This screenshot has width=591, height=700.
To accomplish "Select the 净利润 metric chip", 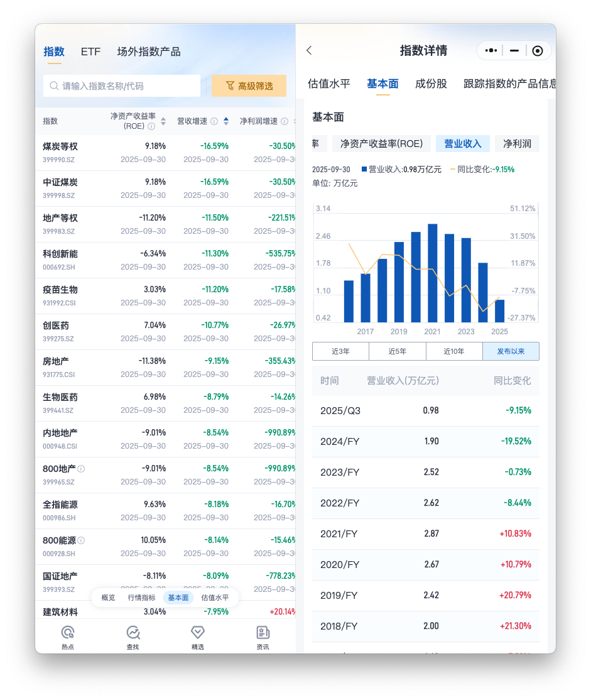I will point(517,144).
